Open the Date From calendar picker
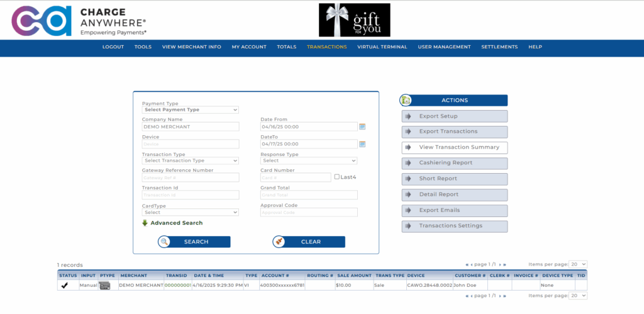 [x=362, y=126]
